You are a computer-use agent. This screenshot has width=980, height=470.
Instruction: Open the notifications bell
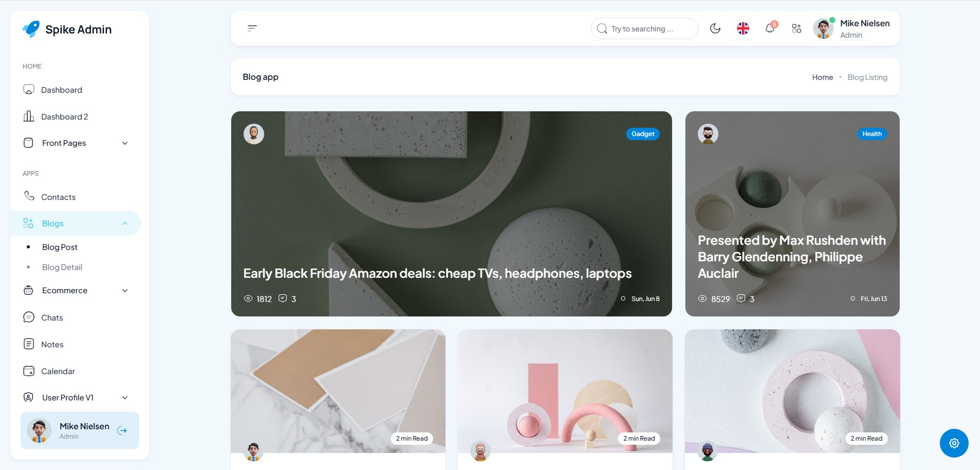[x=770, y=28]
